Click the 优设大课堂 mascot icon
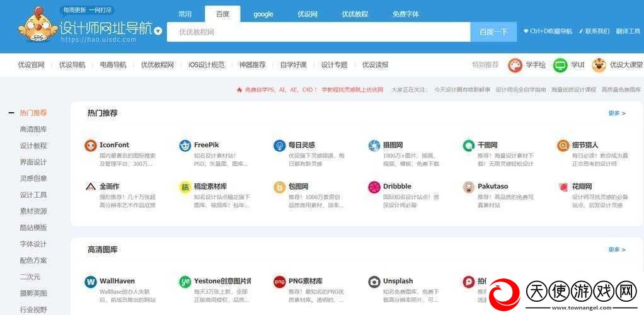The height and width of the screenshot is (315, 644). pos(599,65)
